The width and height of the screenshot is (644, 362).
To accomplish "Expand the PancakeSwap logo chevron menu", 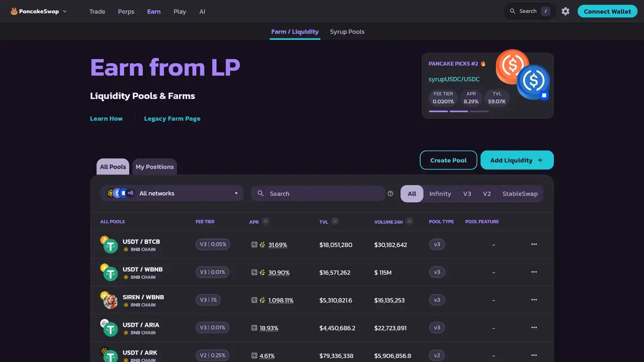I will click(65, 11).
